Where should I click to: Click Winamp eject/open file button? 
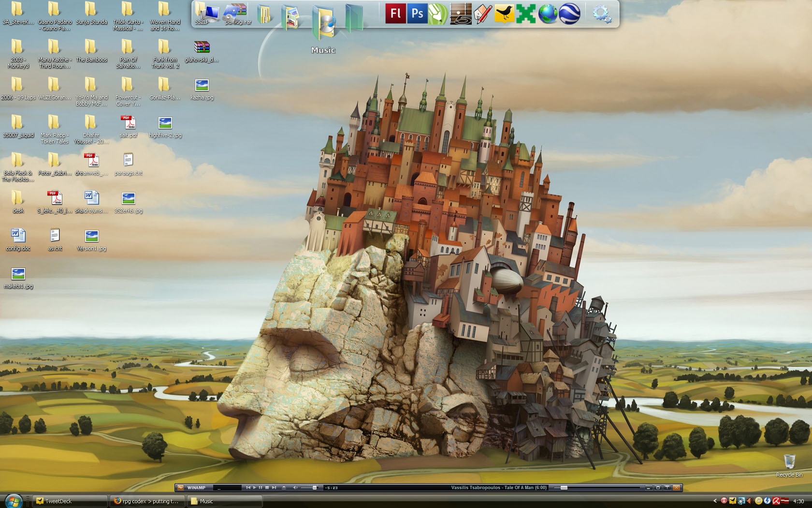(284, 488)
